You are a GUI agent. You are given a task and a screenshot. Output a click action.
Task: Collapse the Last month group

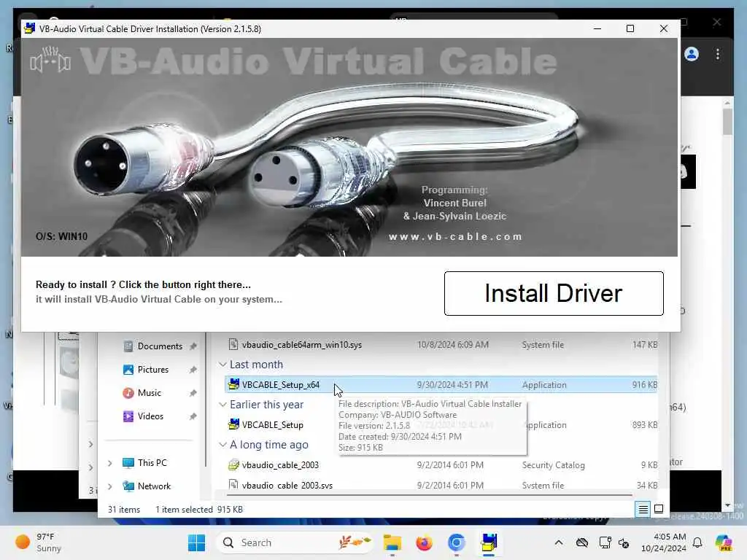tap(222, 365)
